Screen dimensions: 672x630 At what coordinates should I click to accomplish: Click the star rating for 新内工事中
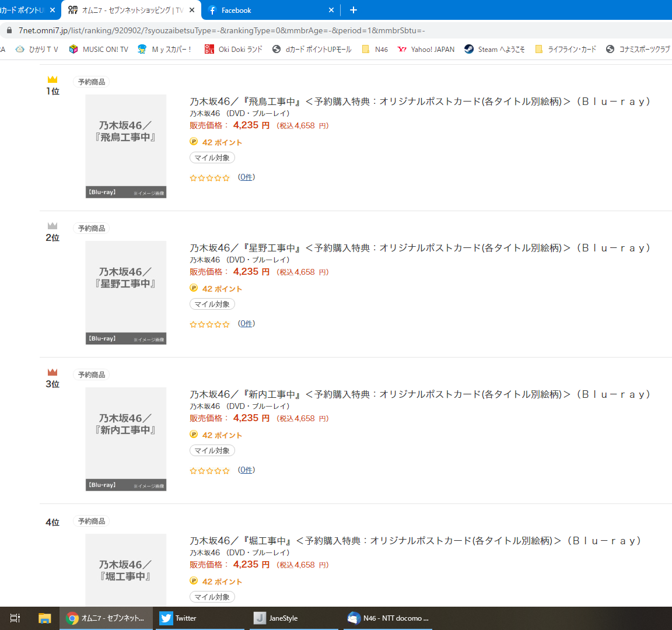(x=209, y=471)
